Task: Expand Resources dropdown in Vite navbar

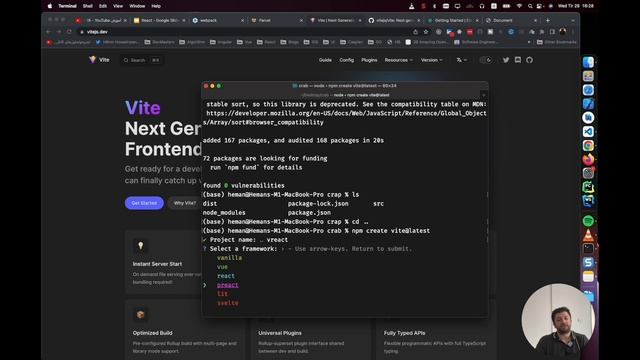Action: click(398, 60)
